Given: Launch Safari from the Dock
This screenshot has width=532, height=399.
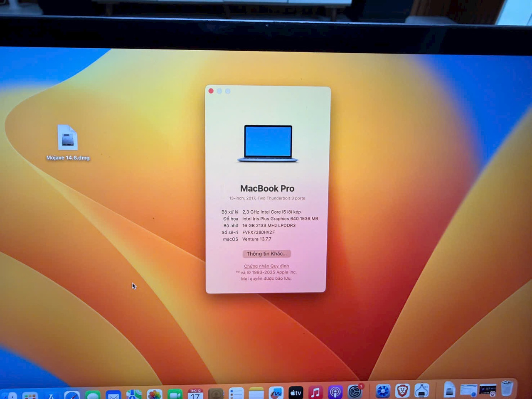Looking at the screenshot, I should point(71,395).
